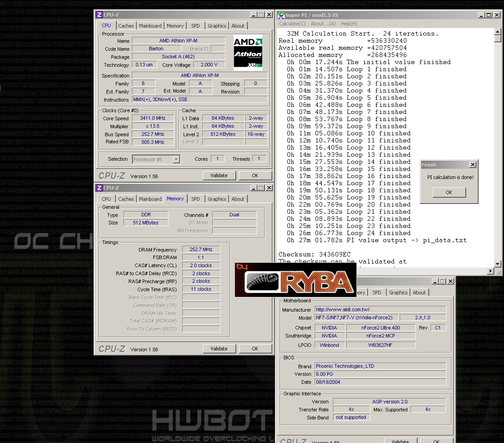Minimize the Super PI window

pos(481,15)
